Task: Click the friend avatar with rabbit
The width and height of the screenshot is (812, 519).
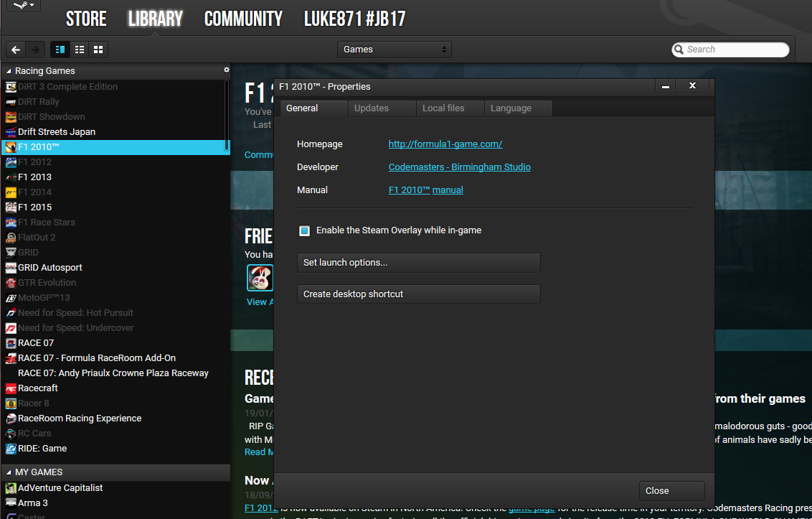Action: coord(260,277)
